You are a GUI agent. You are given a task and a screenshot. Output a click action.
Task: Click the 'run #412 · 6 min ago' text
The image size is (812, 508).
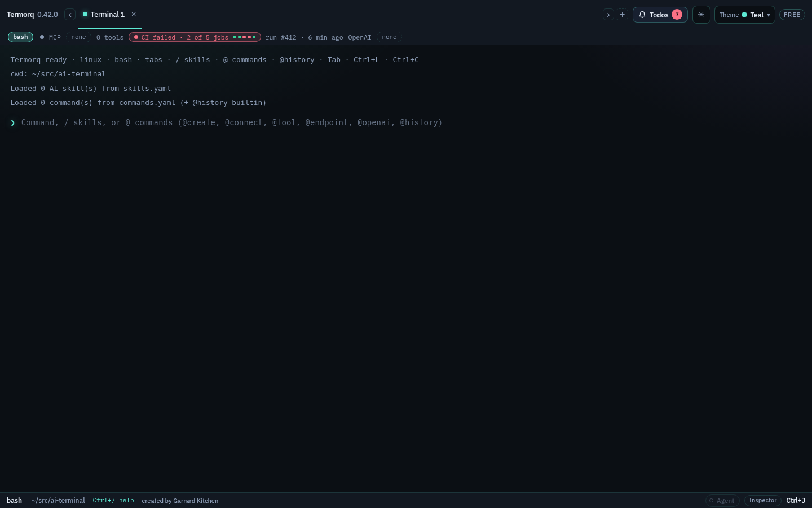pos(304,37)
